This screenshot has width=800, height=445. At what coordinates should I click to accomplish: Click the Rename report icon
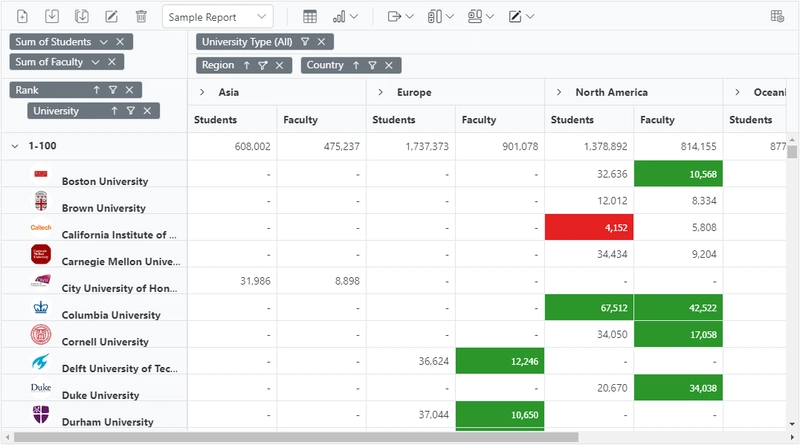pos(111,17)
